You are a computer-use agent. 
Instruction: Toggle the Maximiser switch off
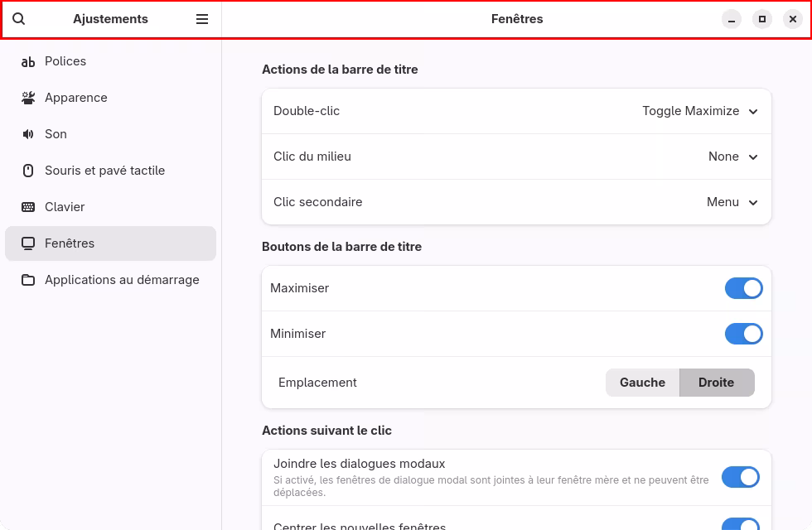(x=744, y=288)
